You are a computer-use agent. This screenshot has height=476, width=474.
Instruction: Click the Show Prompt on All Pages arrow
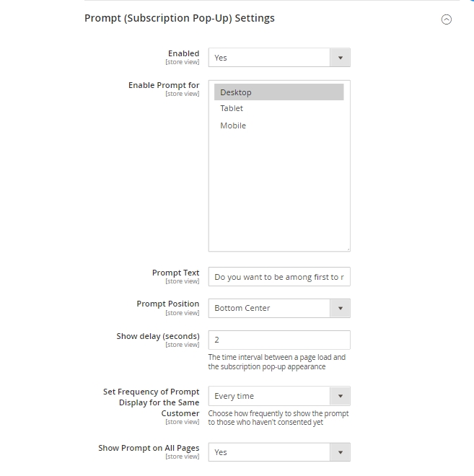tap(341, 452)
